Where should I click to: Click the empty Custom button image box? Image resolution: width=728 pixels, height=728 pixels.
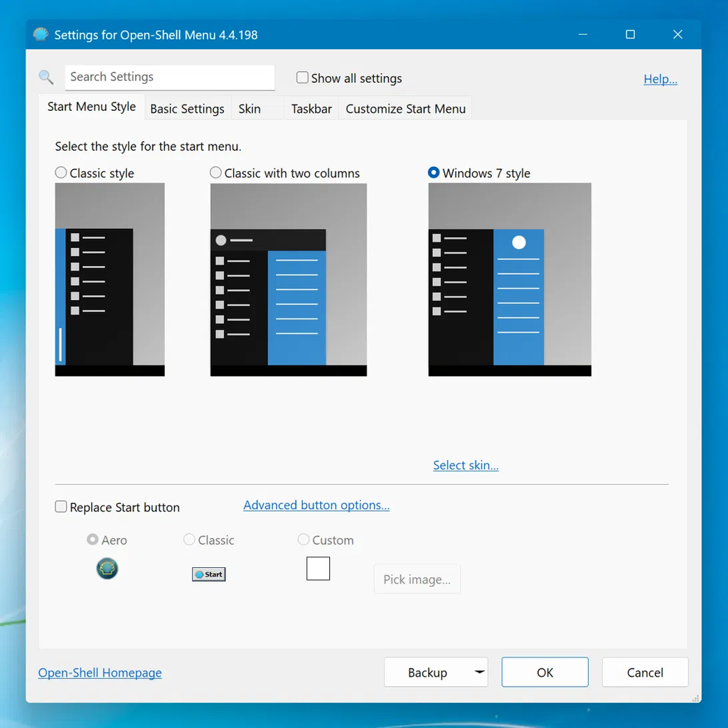318,569
